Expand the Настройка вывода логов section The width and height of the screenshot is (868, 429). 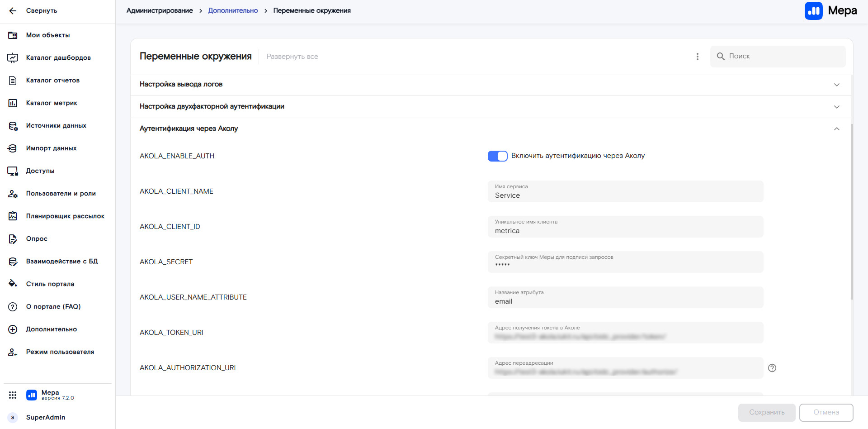pos(836,85)
